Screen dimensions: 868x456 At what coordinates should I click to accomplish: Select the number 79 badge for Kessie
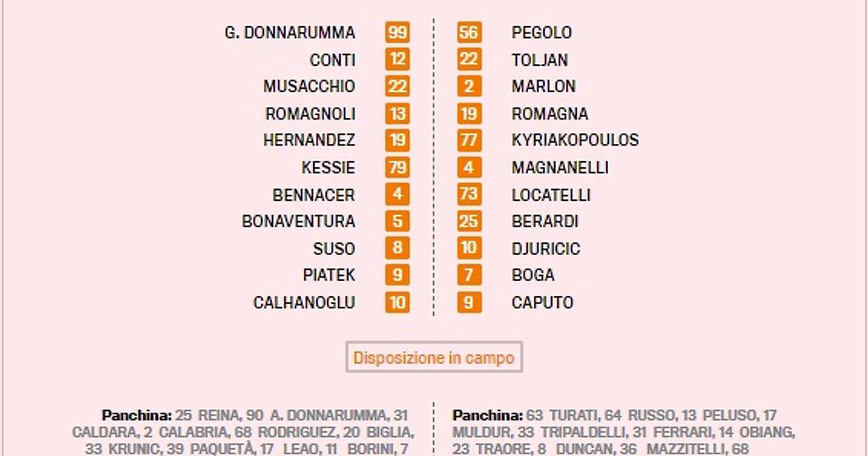(397, 168)
